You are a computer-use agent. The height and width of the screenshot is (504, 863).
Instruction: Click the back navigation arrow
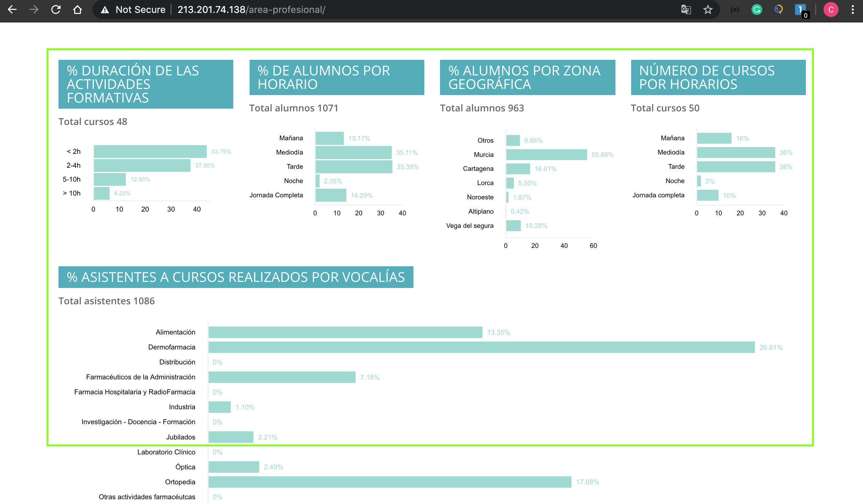(x=12, y=10)
